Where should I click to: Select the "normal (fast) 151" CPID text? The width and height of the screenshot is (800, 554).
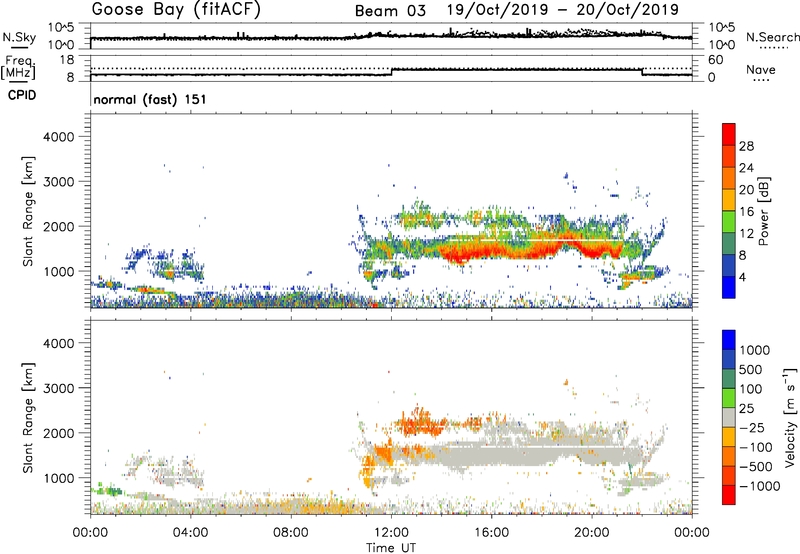tap(150, 99)
